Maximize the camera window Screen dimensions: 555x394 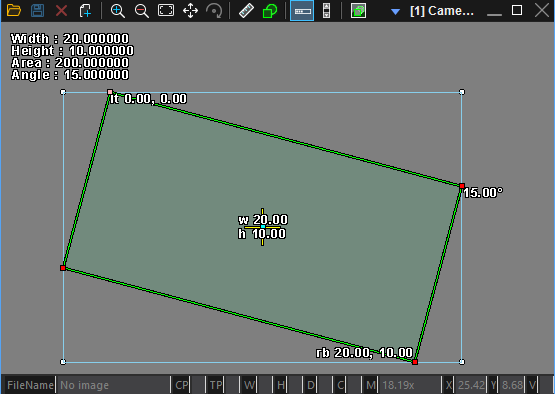point(517,10)
